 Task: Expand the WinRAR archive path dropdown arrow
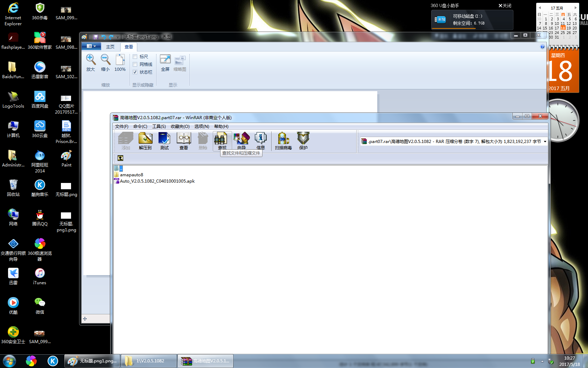(545, 142)
